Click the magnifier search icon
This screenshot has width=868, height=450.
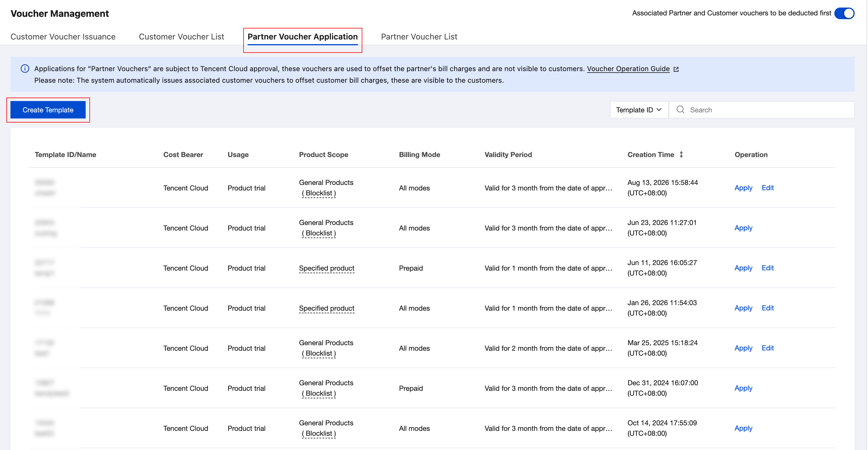tap(680, 109)
